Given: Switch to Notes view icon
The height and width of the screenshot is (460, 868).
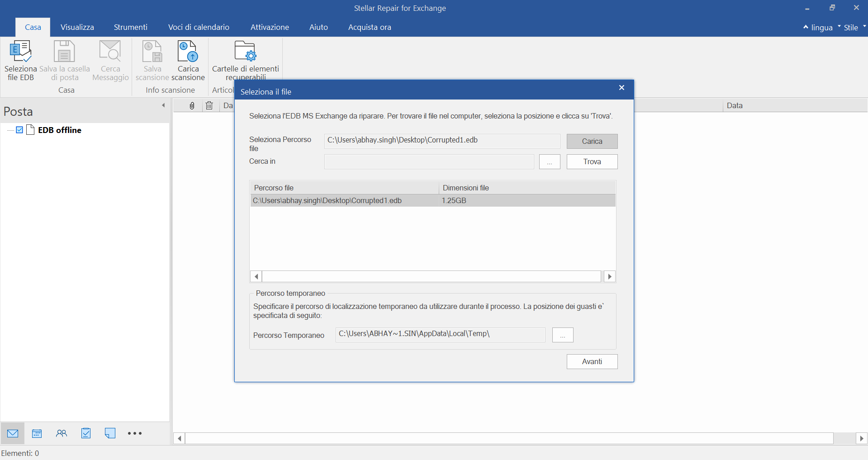Looking at the screenshot, I should pyautogui.click(x=110, y=433).
